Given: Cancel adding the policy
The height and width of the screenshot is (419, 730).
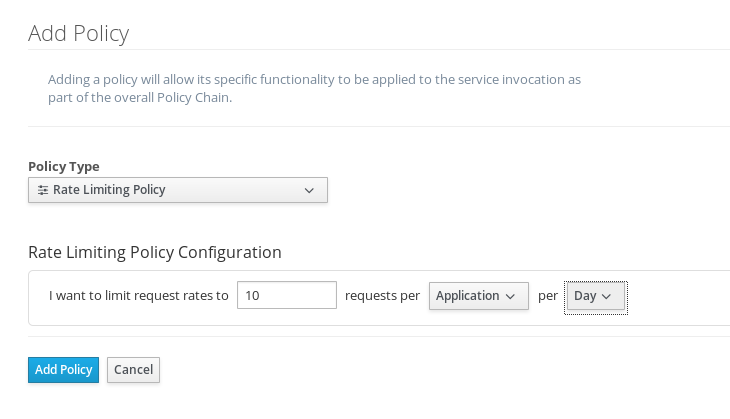Looking at the screenshot, I should [134, 370].
